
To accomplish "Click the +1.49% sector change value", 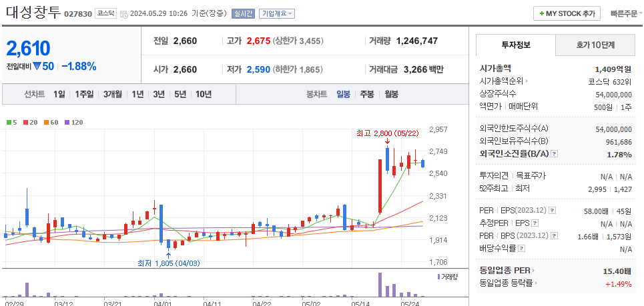I will pos(619,283).
